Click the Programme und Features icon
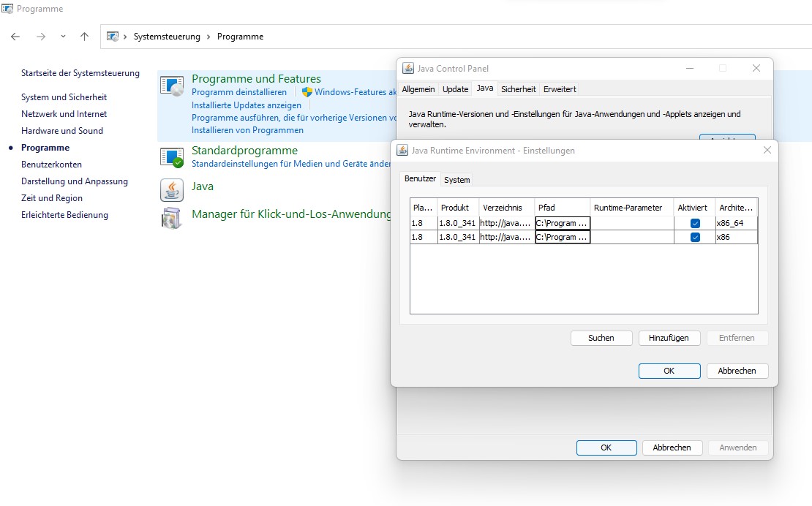The image size is (812, 506). (172, 86)
